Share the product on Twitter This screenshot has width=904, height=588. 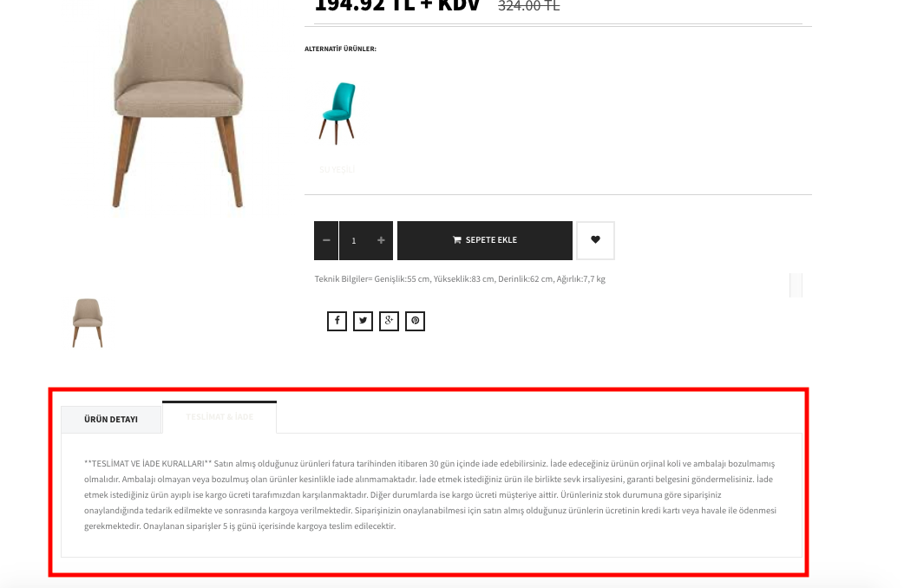click(363, 321)
